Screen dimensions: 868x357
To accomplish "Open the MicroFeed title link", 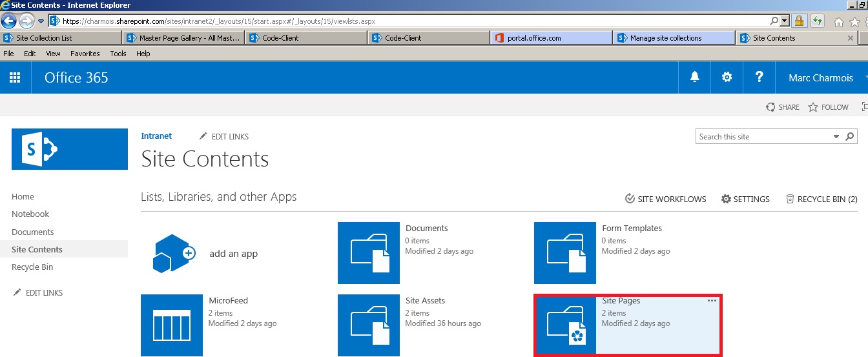I will (x=228, y=301).
